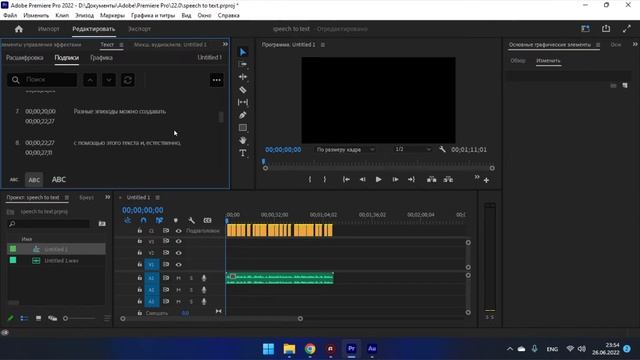Select the Razor tool
Image resolution: width=640 pixels, height=360 pixels.
[x=243, y=90]
